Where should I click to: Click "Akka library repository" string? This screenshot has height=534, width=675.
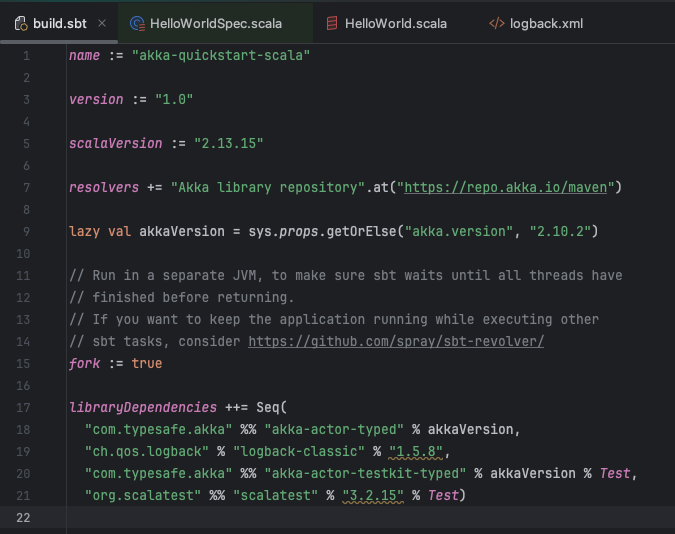[x=268, y=187]
